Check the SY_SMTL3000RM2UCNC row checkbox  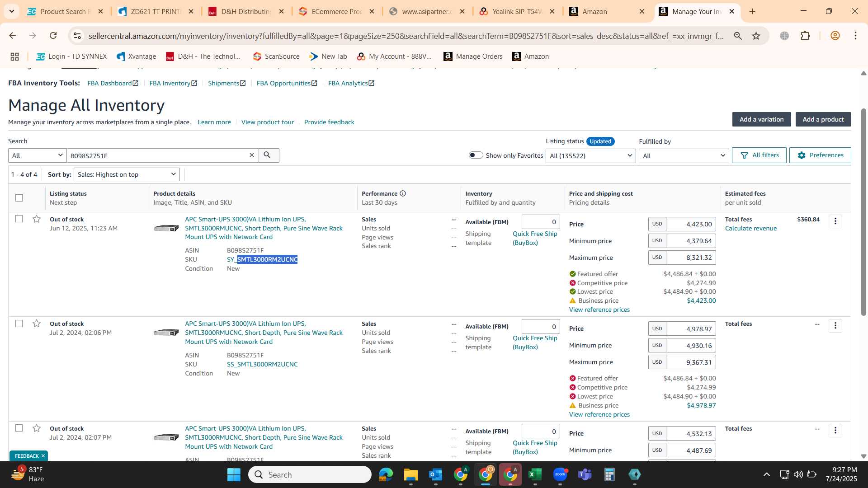pos(19,219)
